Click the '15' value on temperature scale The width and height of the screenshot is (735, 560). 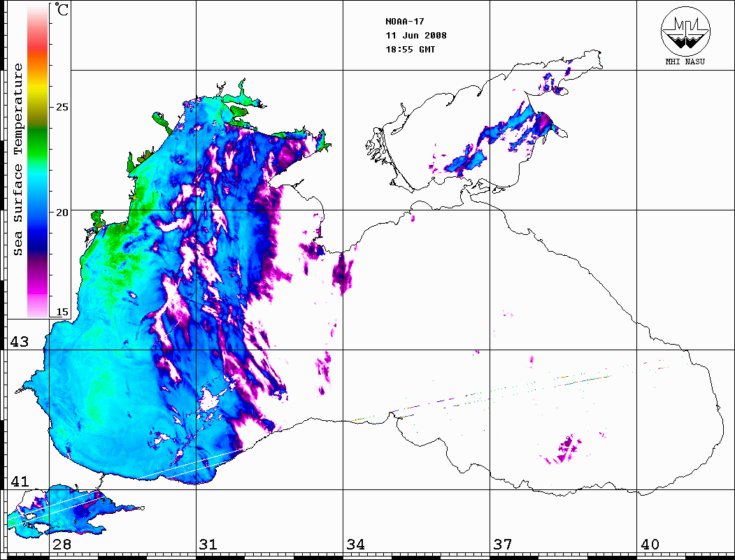pos(62,312)
